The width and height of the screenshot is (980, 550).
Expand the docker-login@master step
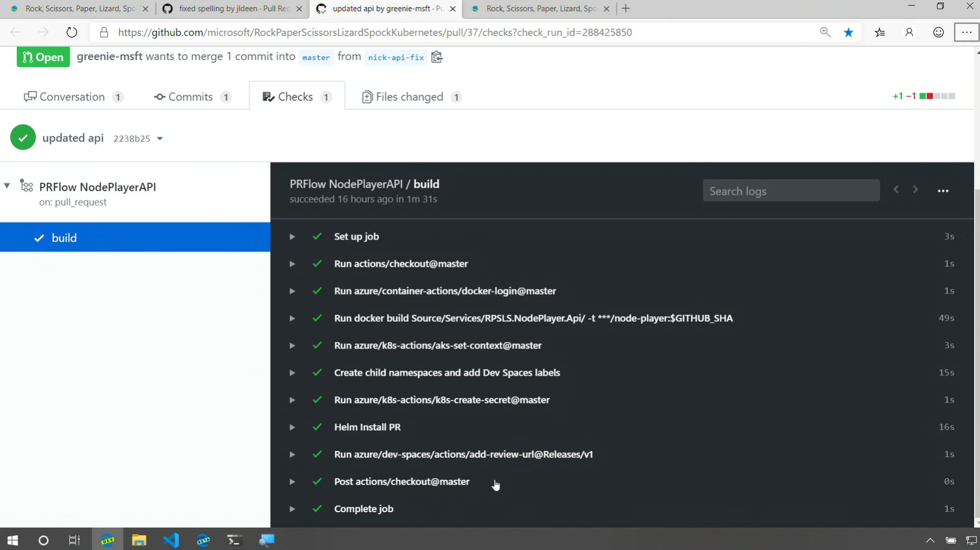tap(292, 291)
